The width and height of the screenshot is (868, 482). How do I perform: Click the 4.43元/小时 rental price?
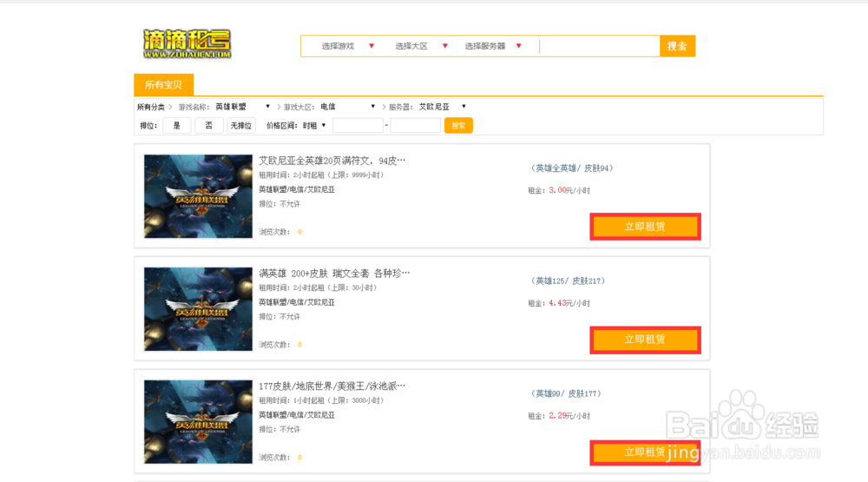coord(569,303)
